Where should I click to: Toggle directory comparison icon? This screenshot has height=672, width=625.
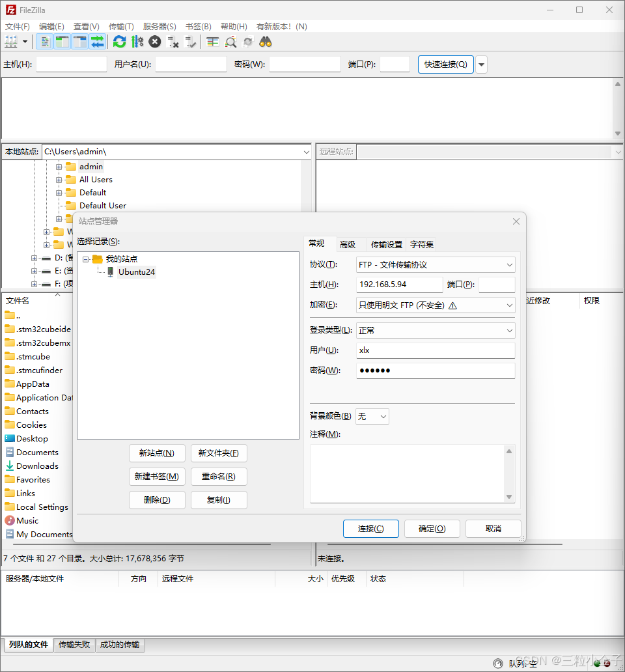[230, 42]
